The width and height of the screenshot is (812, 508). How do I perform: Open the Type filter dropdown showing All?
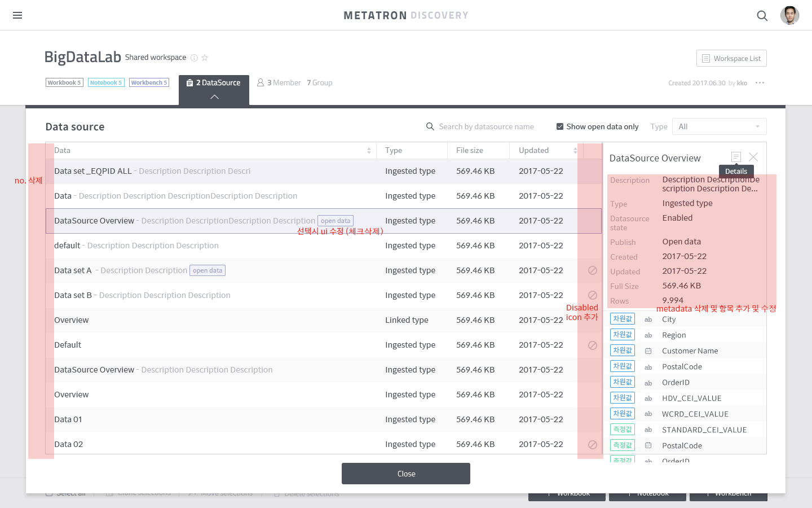point(719,126)
